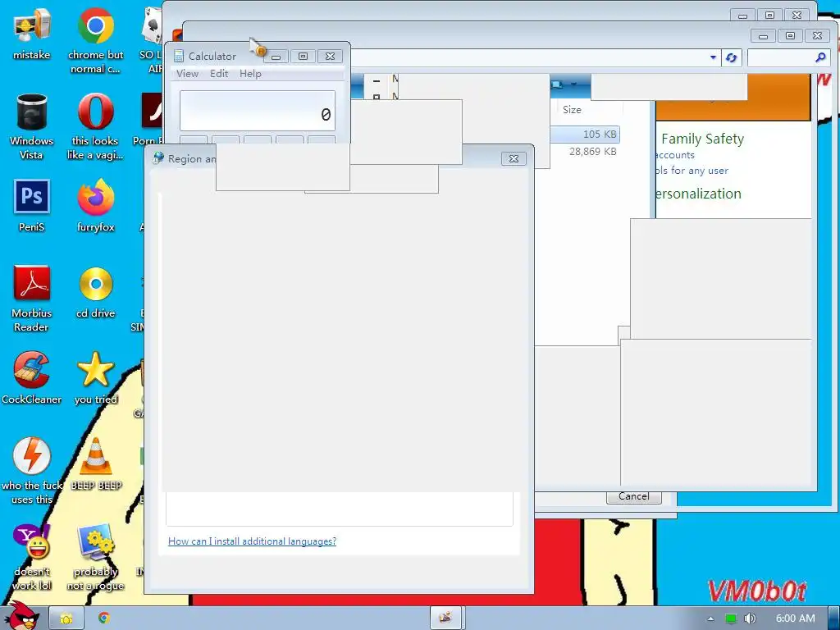Open the 'mistake' desktop icon
This screenshot has height=630, width=840.
tap(32, 34)
